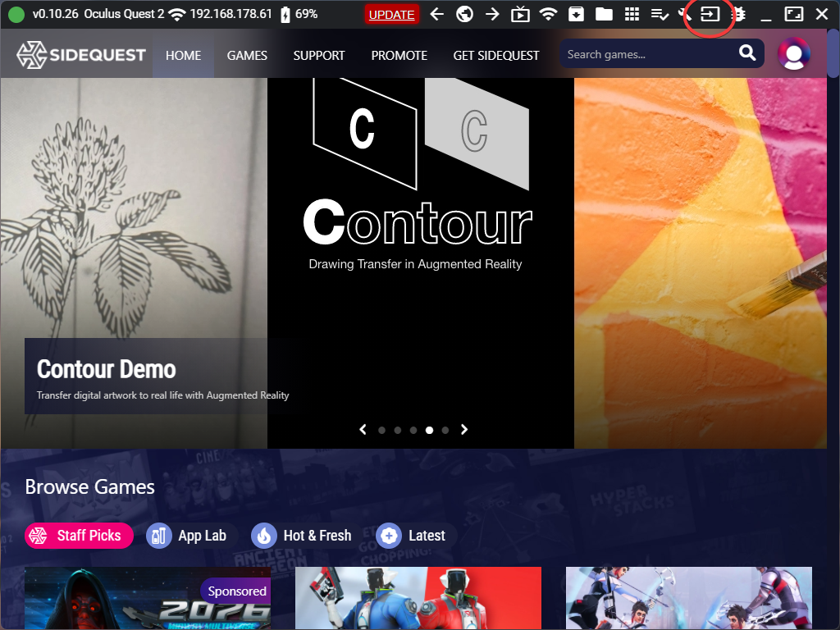The height and width of the screenshot is (630, 840).
Task: Open the Contour Demo banner title
Action: pyautogui.click(x=106, y=369)
